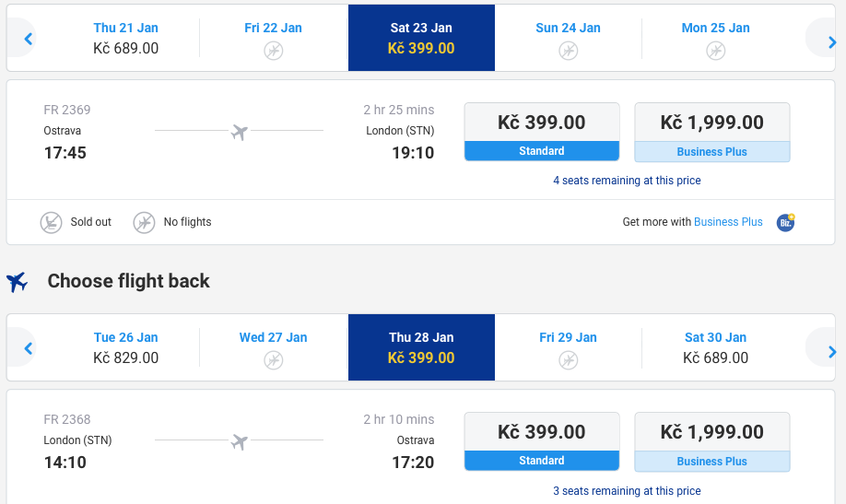Click the no-flights icon under Fri 22 Jan

pos(274,51)
